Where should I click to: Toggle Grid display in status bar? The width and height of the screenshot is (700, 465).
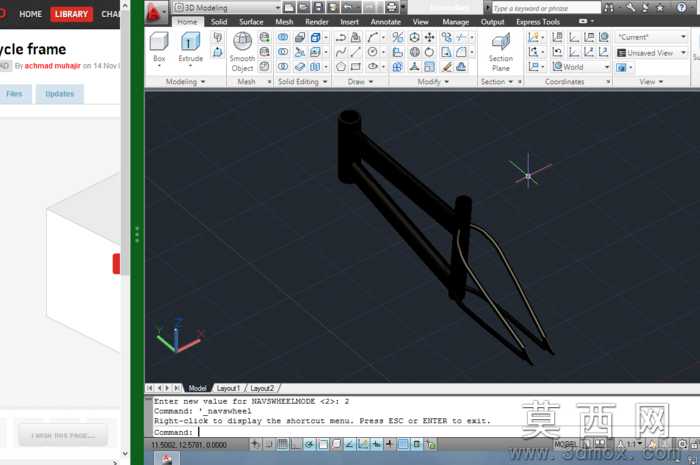point(282,444)
